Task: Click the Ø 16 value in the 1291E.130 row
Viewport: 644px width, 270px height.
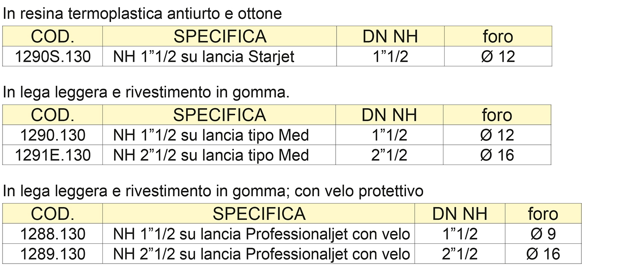Action: pyautogui.click(x=497, y=155)
